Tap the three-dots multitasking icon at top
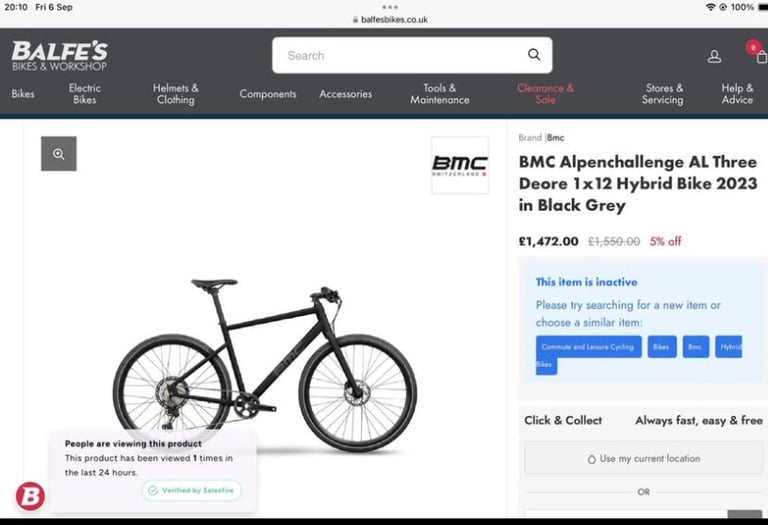 (x=390, y=7)
